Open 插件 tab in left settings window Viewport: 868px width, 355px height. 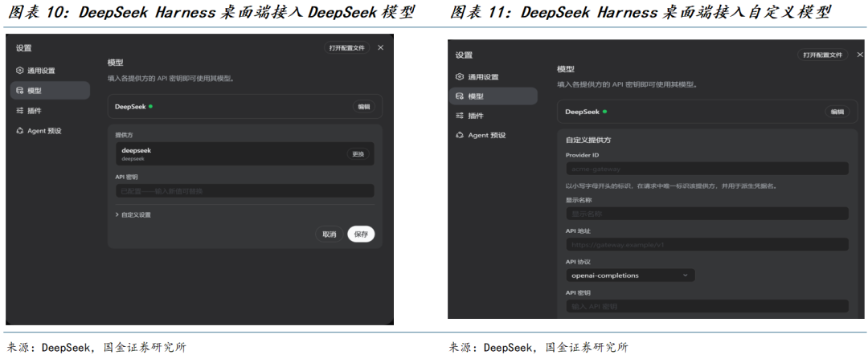(50, 111)
